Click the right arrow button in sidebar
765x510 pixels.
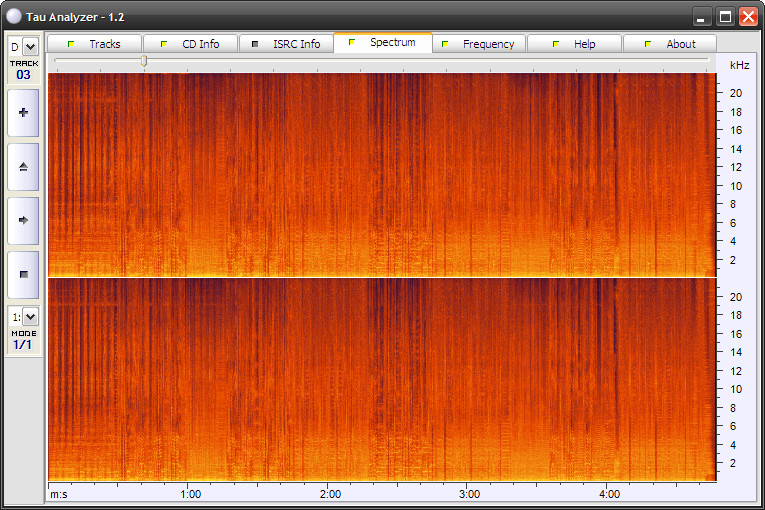[x=23, y=220]
